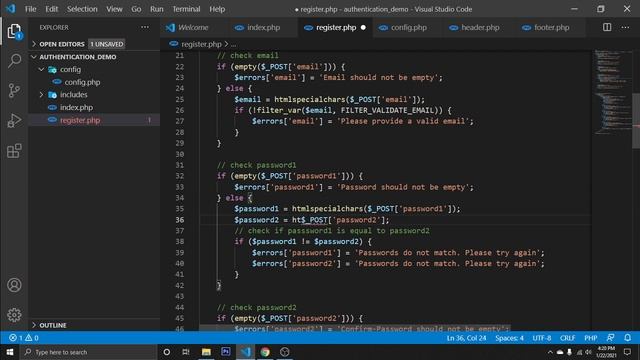
Task: Click the OneDrive cloud tray icon
Action: point(560,352)
